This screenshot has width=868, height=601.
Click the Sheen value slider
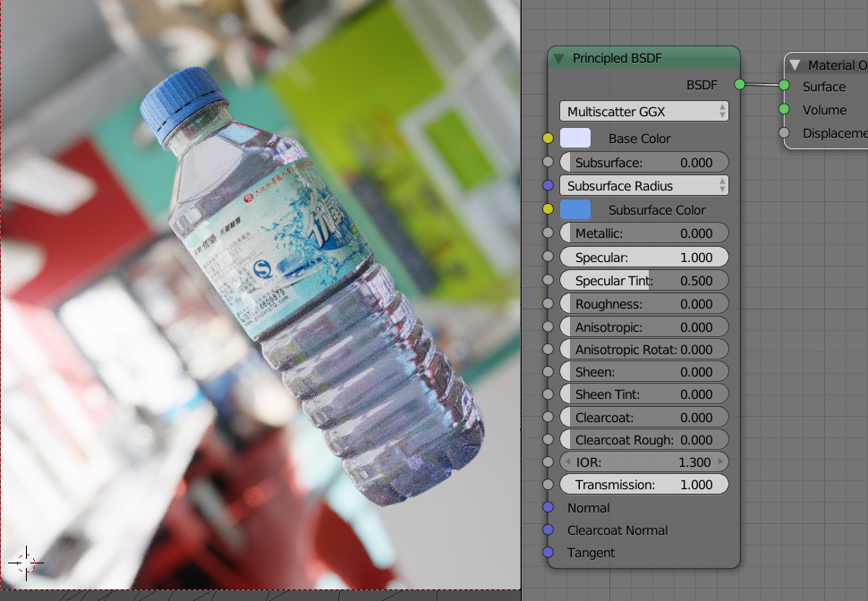644,372
